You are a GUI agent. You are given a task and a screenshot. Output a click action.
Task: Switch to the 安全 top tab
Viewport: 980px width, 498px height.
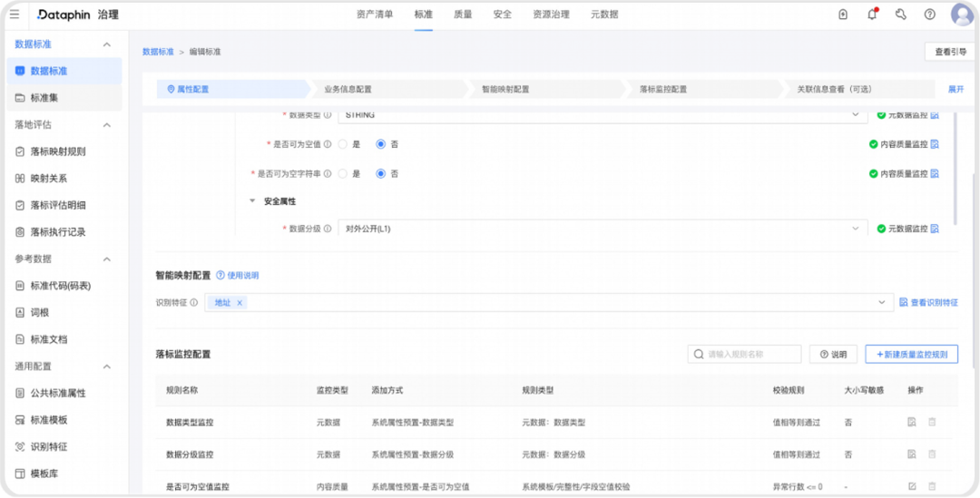(503, 15)
